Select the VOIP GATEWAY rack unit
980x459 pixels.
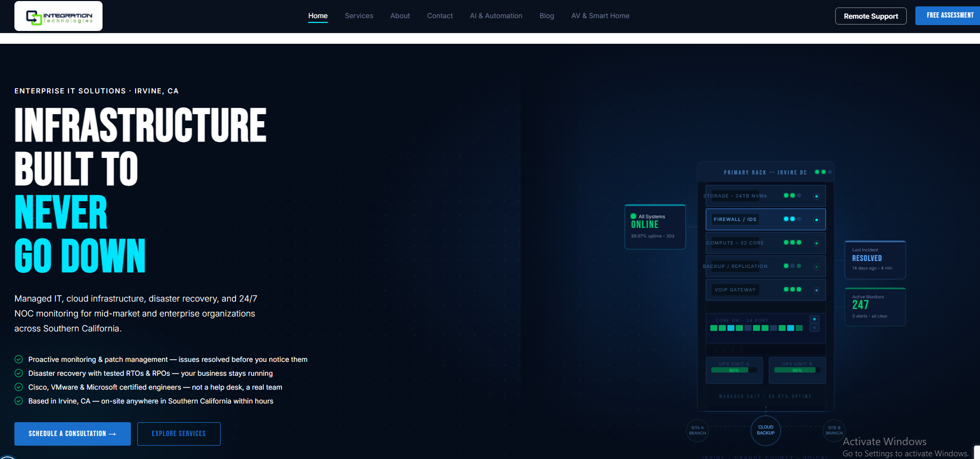766,290
